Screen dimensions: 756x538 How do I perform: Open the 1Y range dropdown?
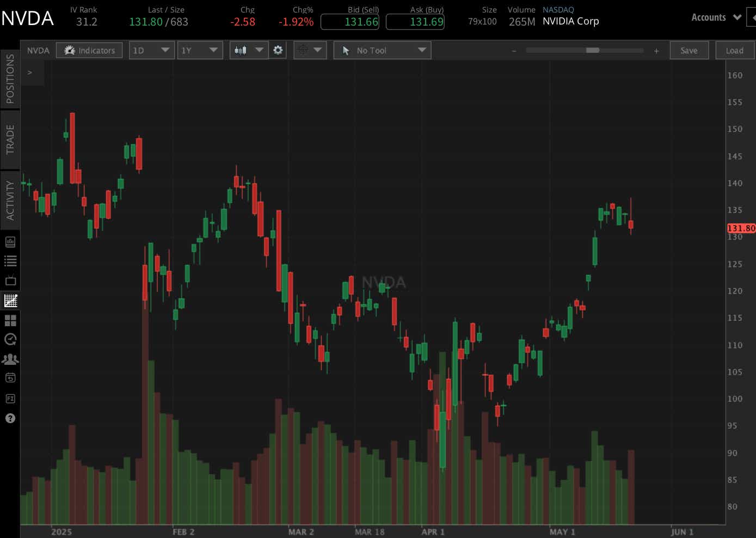[200, 50]
